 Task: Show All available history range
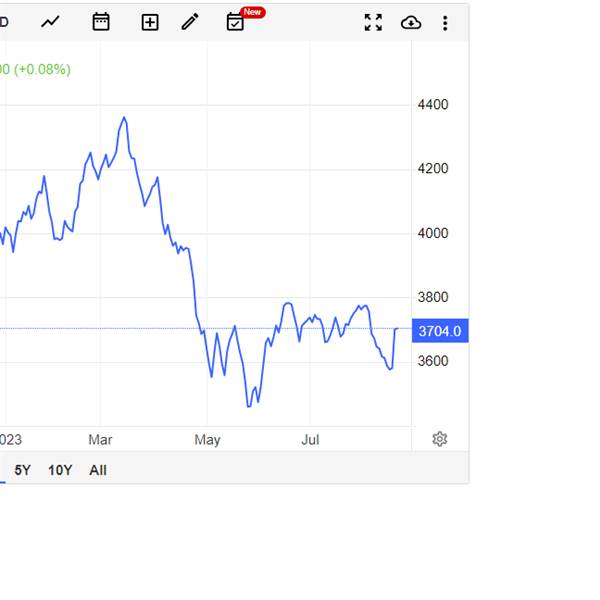98,470
